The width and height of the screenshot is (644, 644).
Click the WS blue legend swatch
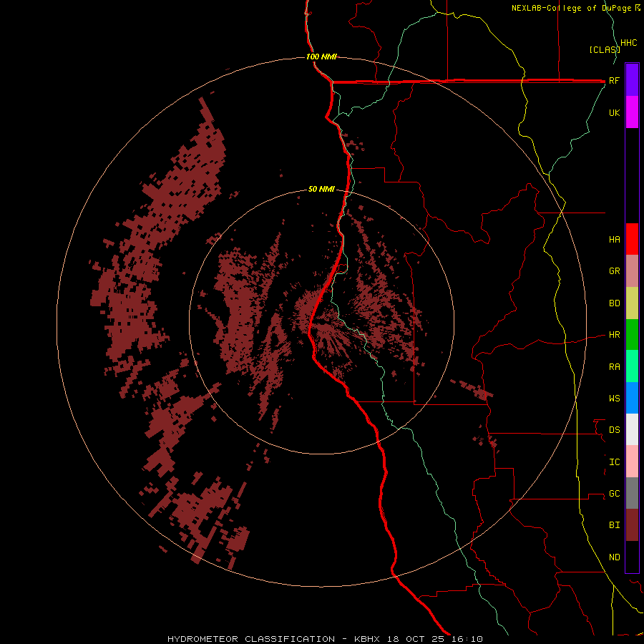tap(632, 398)
